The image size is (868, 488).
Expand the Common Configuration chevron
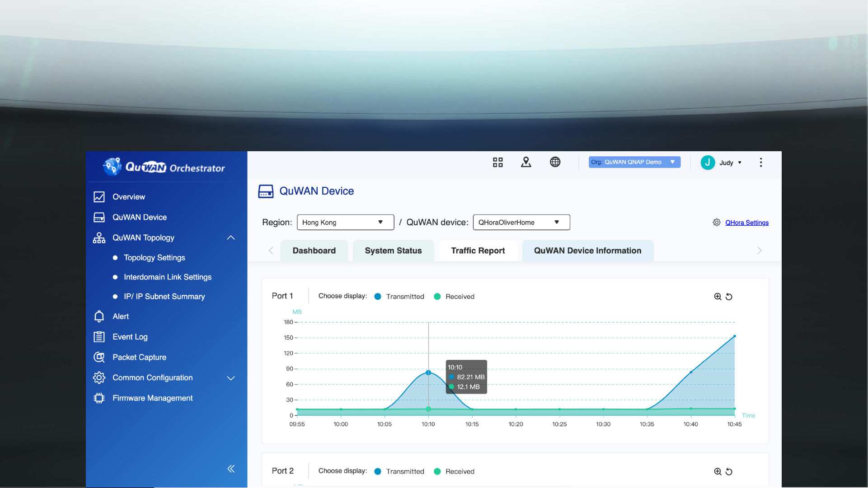(x=231, y=378)
